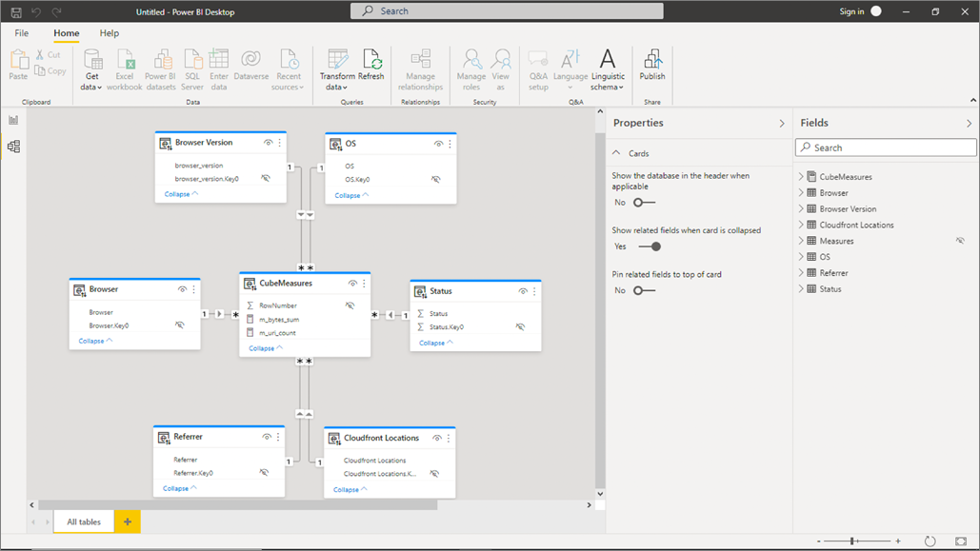The height and width of the screenshot is (551, 980).
Task: Expand Browser Version in the Fields pane
Action: [x=801, y=208]
